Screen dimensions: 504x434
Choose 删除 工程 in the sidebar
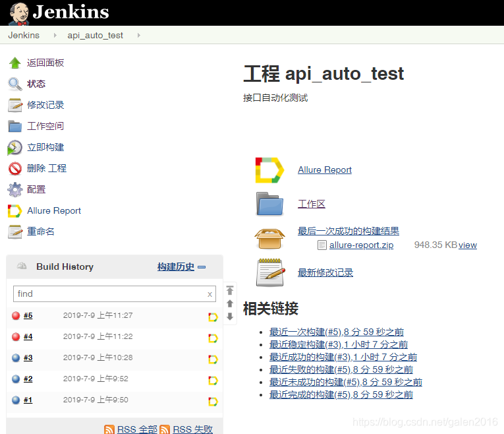[x=47, y=168]
